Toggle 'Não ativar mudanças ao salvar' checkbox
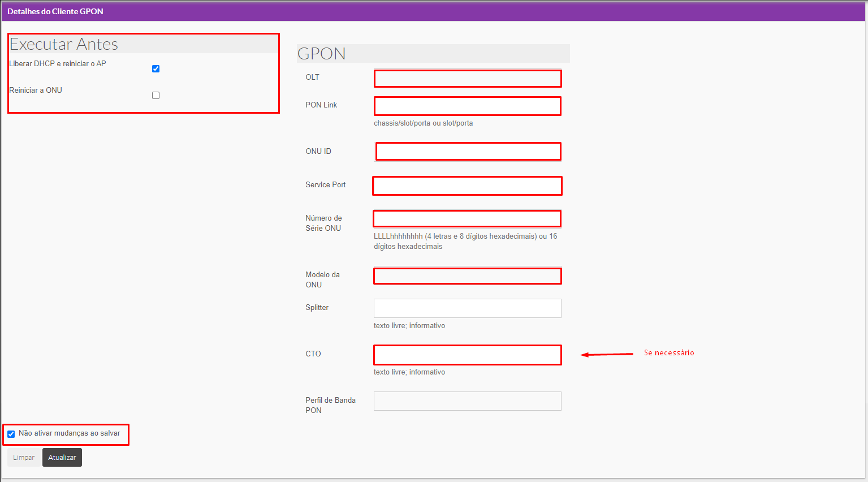This screenshot has width=868, height=482. tap(11, 434)
